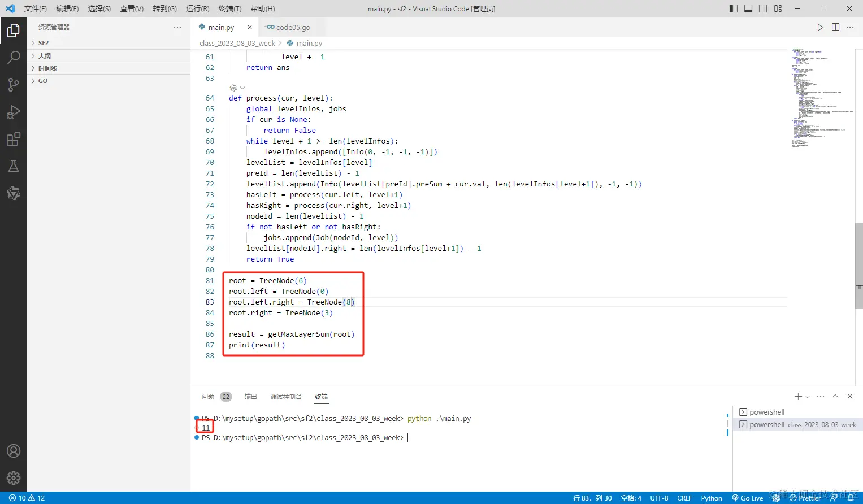Click Go Live in status bar
Image resolution: width=863 pixels, height=504 pixels.
pyautogui.click(x=747, y=498)
